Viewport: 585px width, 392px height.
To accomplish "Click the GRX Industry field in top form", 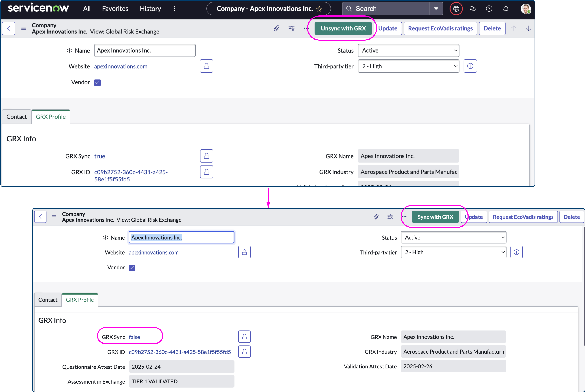I will 409,172.
